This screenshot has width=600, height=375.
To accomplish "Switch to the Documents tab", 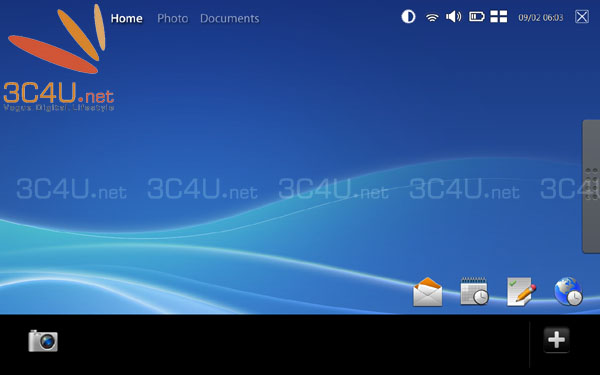I will tap(230, 18).
